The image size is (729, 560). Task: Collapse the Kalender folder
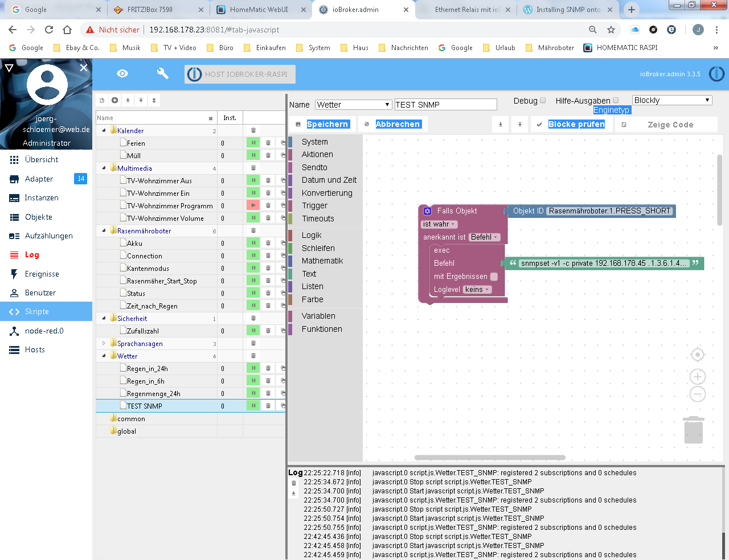(x=104, y=130)
